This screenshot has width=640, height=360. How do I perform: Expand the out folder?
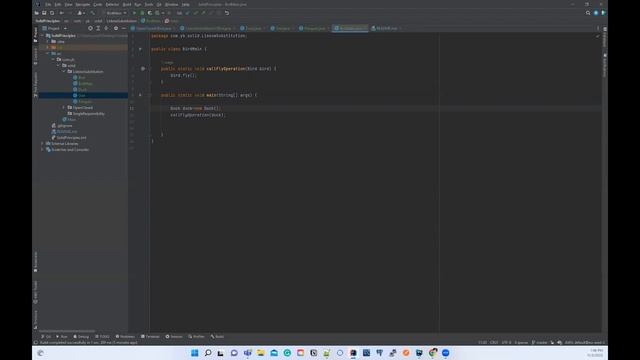pyautogui.click(x=48, y=48)
